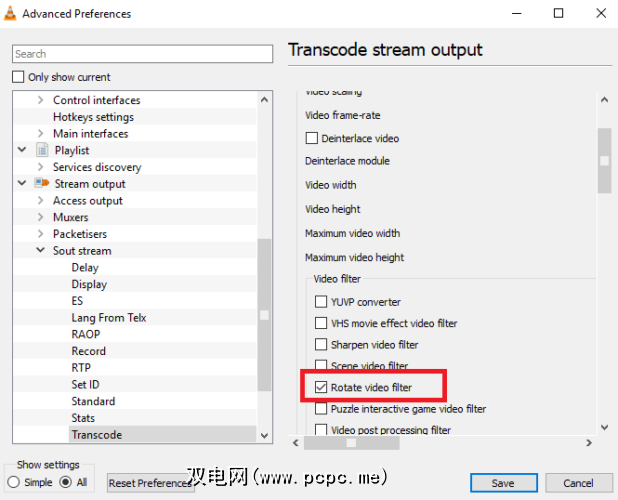This screenshot has height=500, width=618.
Task: Click the horizontal scrollbar thumb
Action: (352, 443)
